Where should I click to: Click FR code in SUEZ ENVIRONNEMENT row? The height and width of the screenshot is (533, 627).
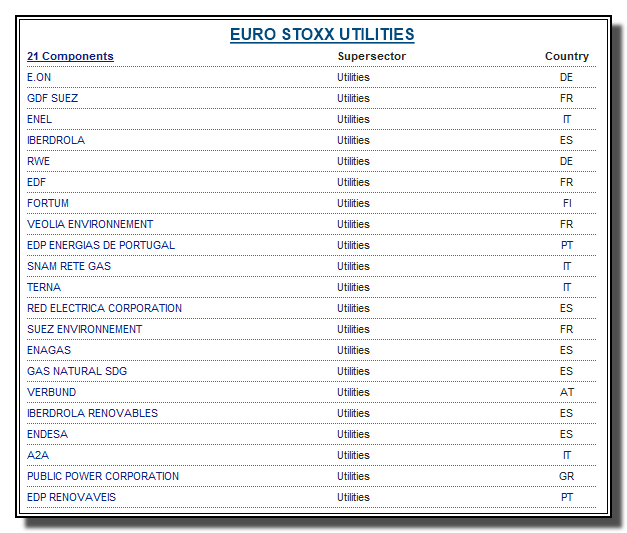coord(566,329)
